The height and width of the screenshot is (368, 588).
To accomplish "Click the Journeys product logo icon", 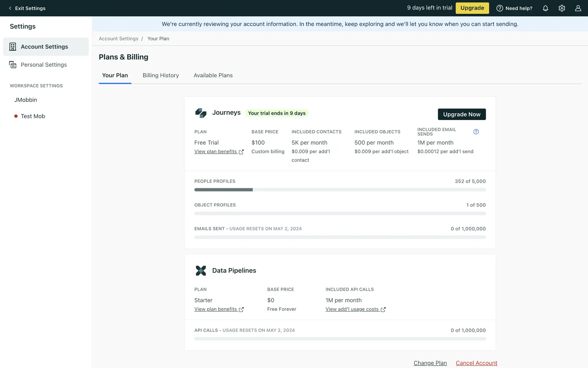I will 201,113.
